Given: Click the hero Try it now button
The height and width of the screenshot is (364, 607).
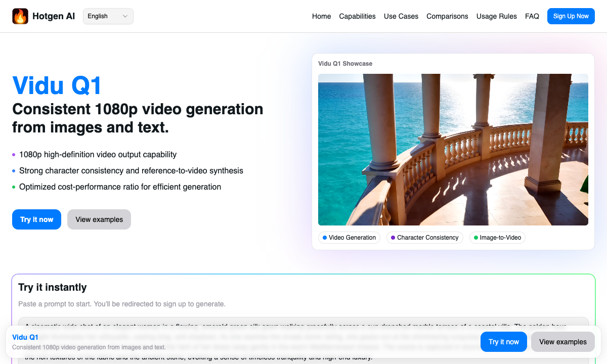Looking at the screenshot, I should click(36, 219).
